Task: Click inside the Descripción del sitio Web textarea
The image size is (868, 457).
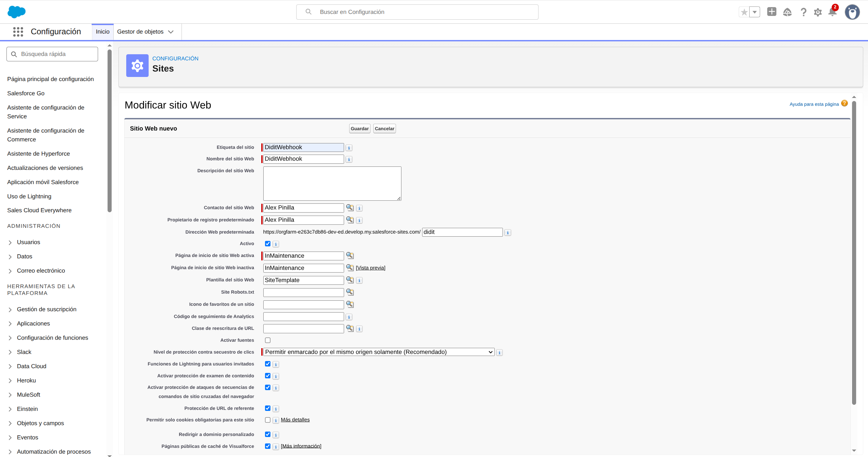Action: (332, 183)
